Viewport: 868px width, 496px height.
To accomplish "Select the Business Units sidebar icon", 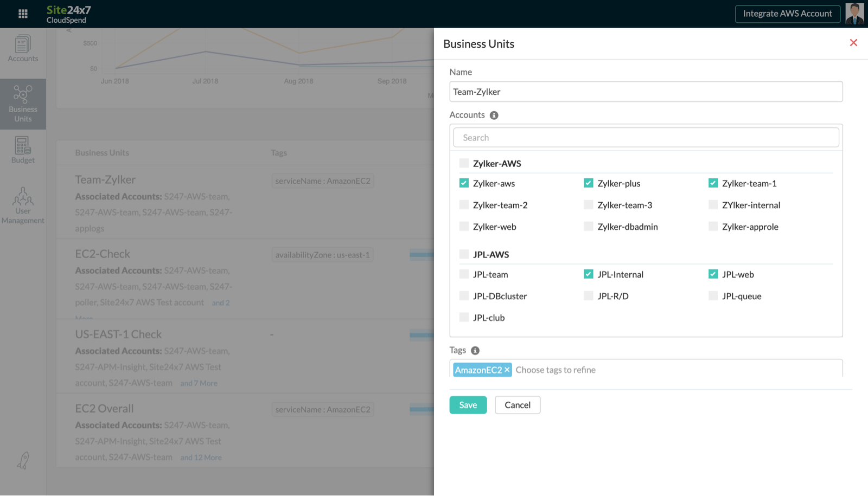I will (x=23, y=104).
